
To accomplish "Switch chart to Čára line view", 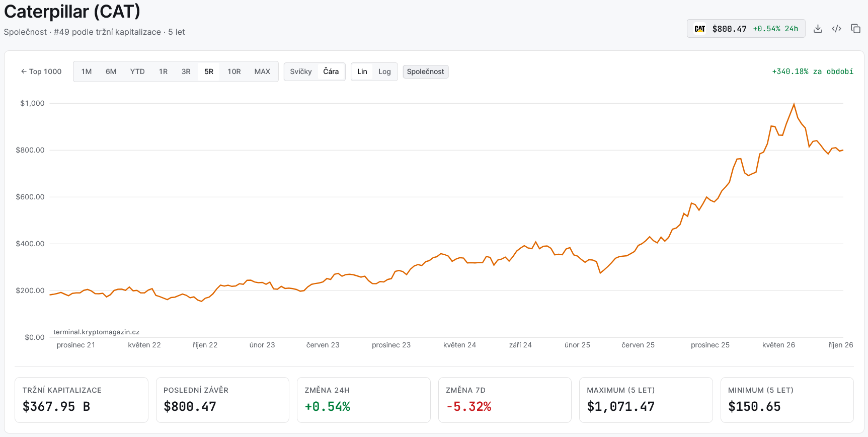I will [331, 71].
